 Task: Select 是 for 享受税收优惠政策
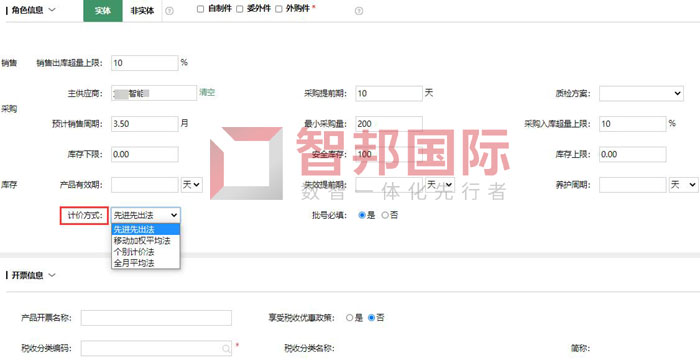(350, 318)
